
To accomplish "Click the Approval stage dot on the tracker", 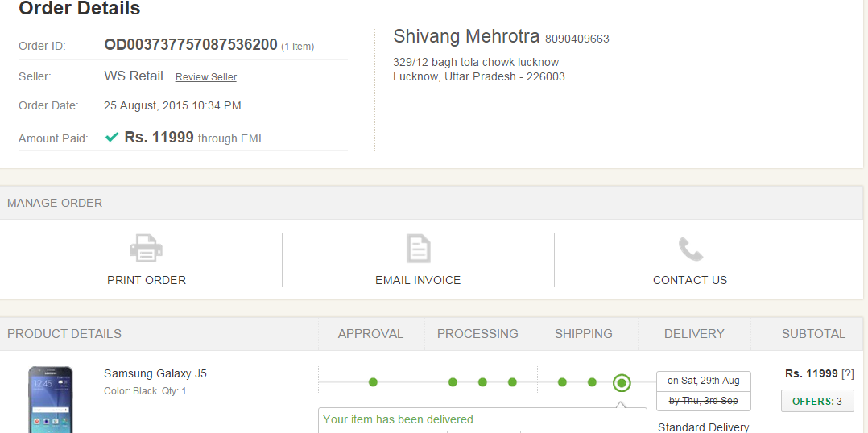I will tap(373, 382).
